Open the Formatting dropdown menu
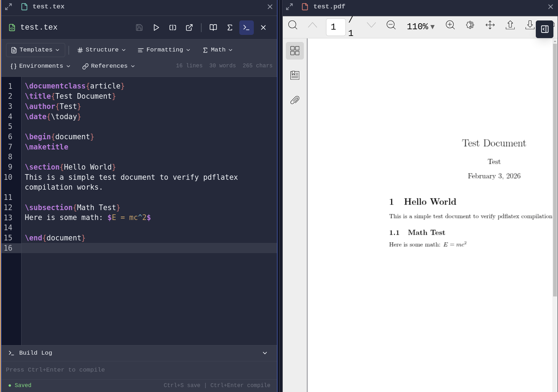Image resolution: width=558 pixels, height=392 pixels. point(164,50)
